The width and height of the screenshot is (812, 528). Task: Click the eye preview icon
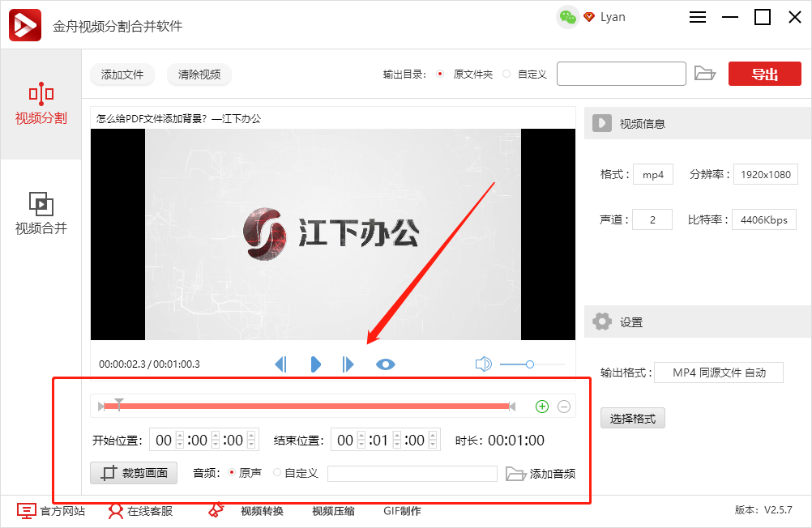coord(385,365)
